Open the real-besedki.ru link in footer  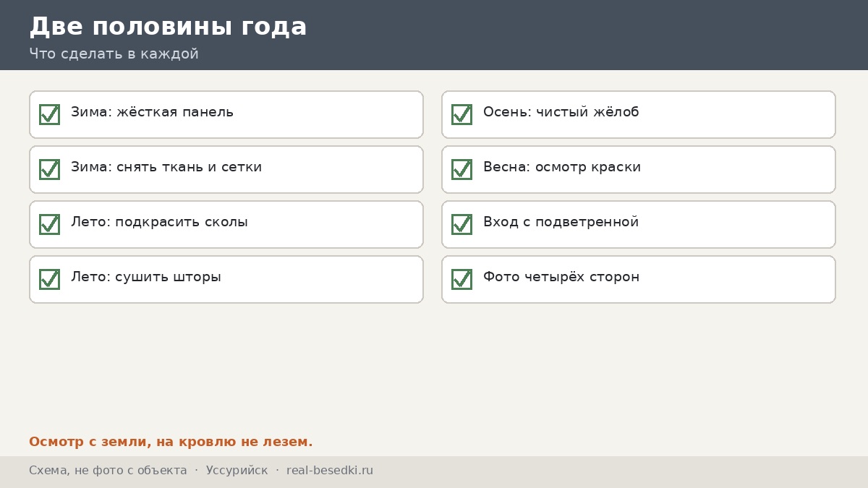[x=330, y=471]
